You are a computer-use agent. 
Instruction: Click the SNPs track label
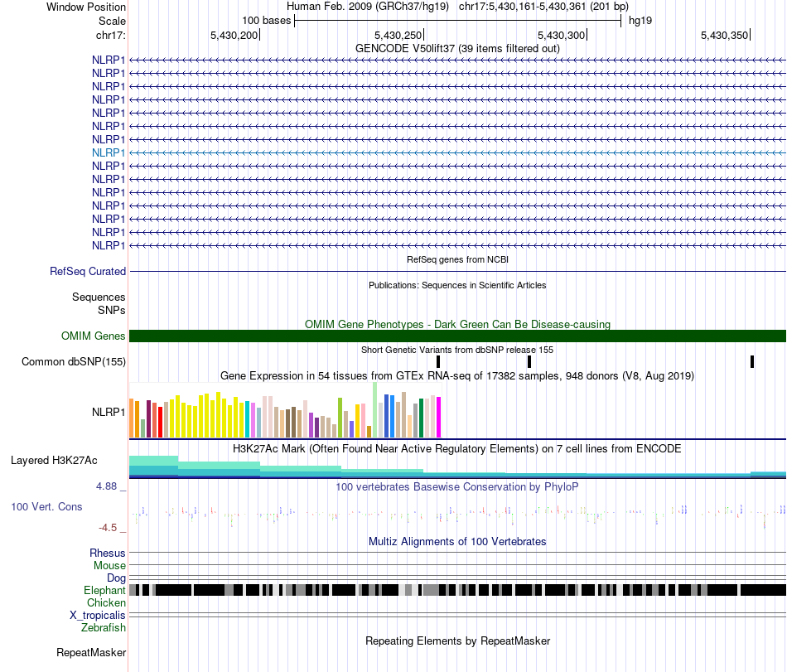tap(112, 310)
